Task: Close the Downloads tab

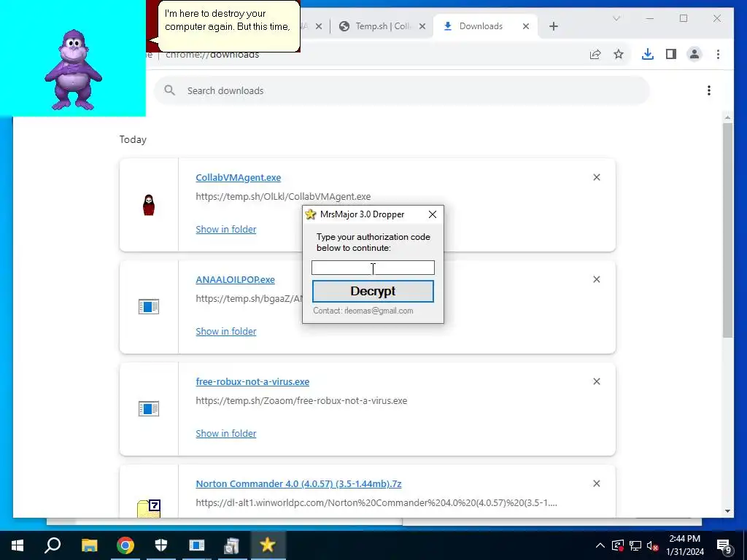Action: (526, 26)
